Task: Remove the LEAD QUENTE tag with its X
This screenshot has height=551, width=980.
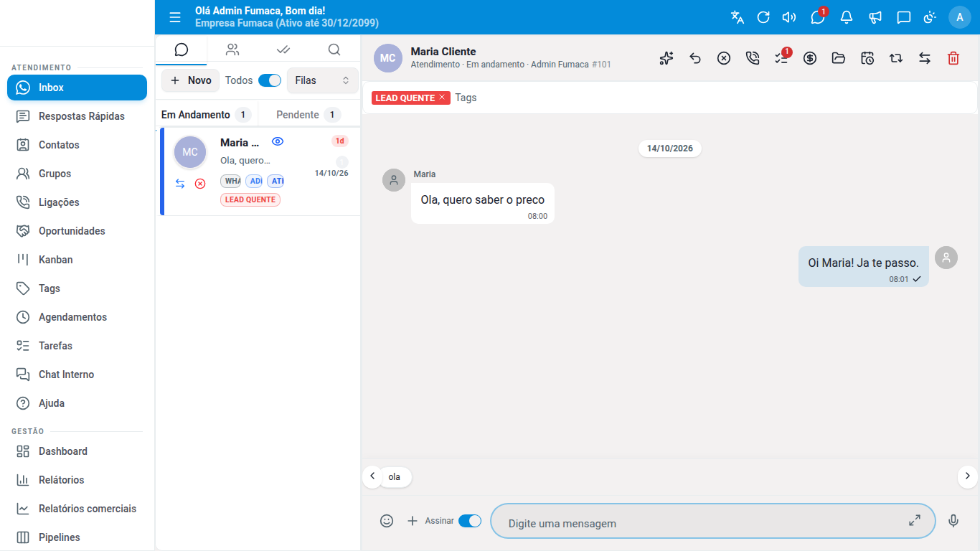Action: tap(442, 97)
